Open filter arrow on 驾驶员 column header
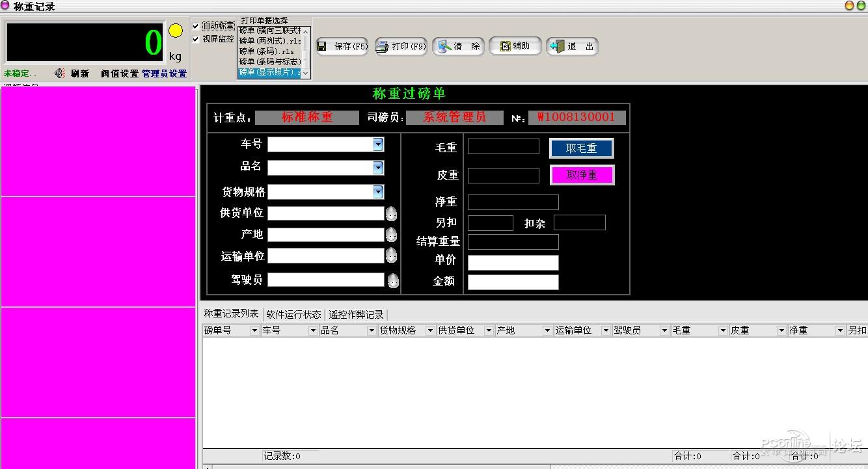Viewport: 868px width, 469px height. (664, 330)
